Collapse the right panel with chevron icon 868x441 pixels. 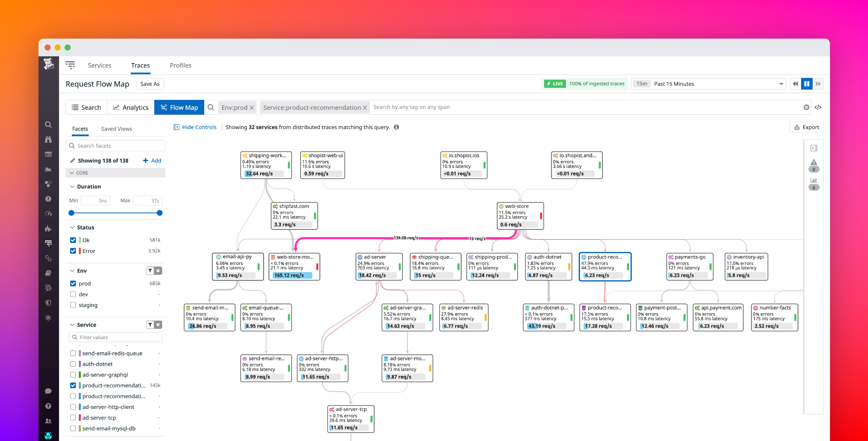point(814,148)
